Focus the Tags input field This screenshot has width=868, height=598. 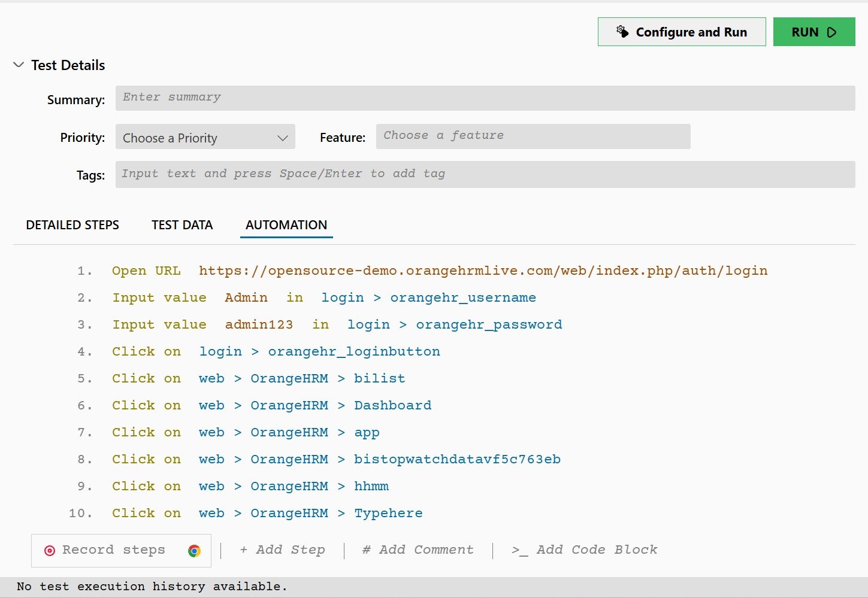click(485, 174)
